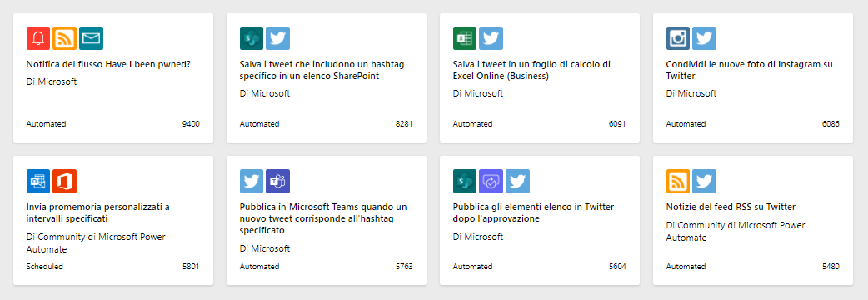Click the red Office 365 icon
This screenshot has width=868, height=300.
click(x=65, y=181)
